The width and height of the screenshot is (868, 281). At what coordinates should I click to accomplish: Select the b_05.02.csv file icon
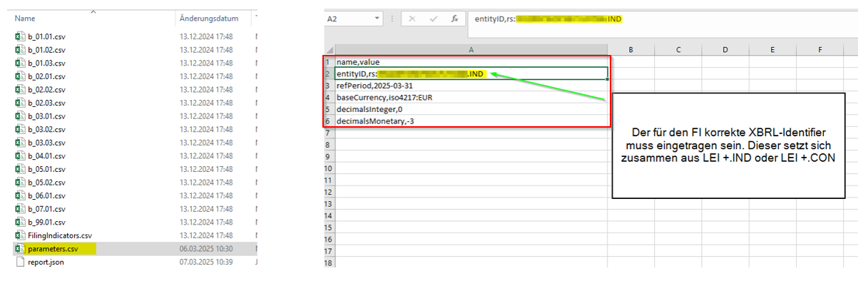coord(20,183)
